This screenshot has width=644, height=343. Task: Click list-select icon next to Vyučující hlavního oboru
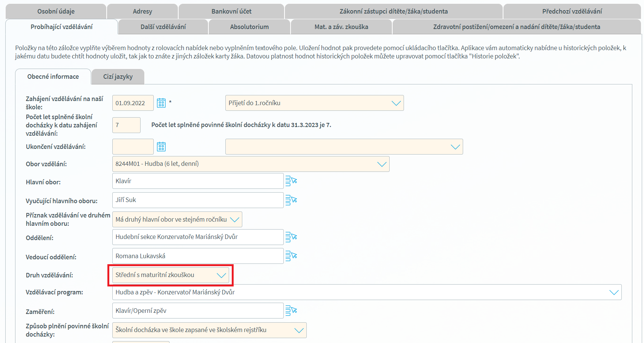tap(291, 200)
